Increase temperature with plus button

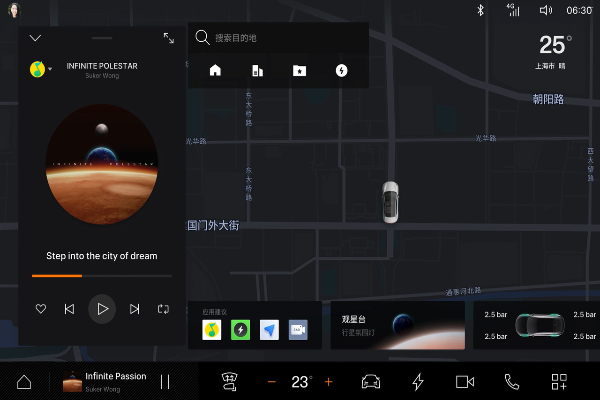point(328,382)
